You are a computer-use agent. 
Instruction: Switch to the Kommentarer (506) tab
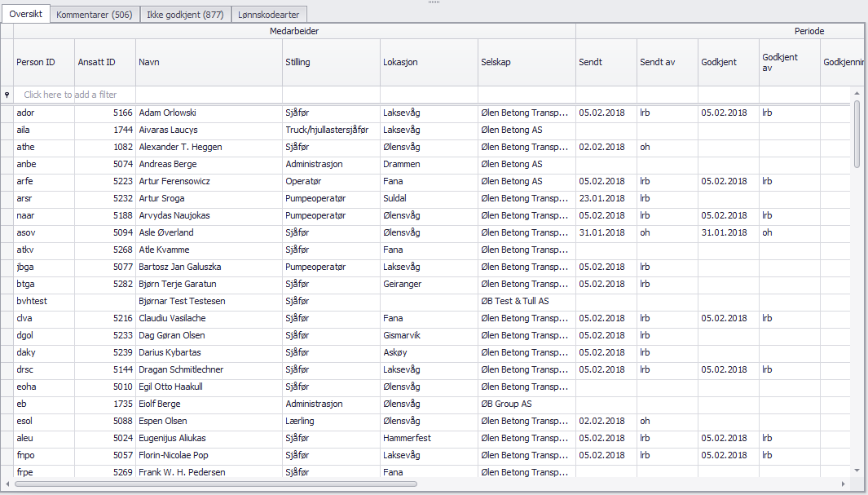(x=95, y=14)
